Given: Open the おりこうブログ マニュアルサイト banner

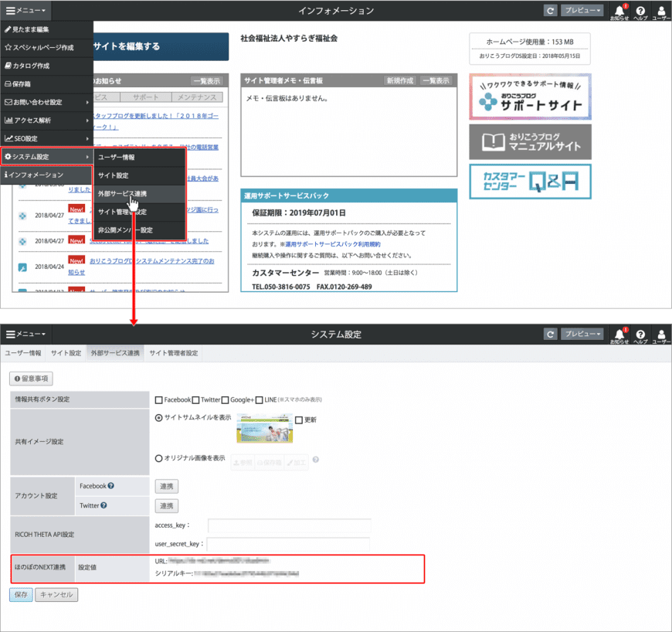Looking at the screenshot, I should (530, 142).
